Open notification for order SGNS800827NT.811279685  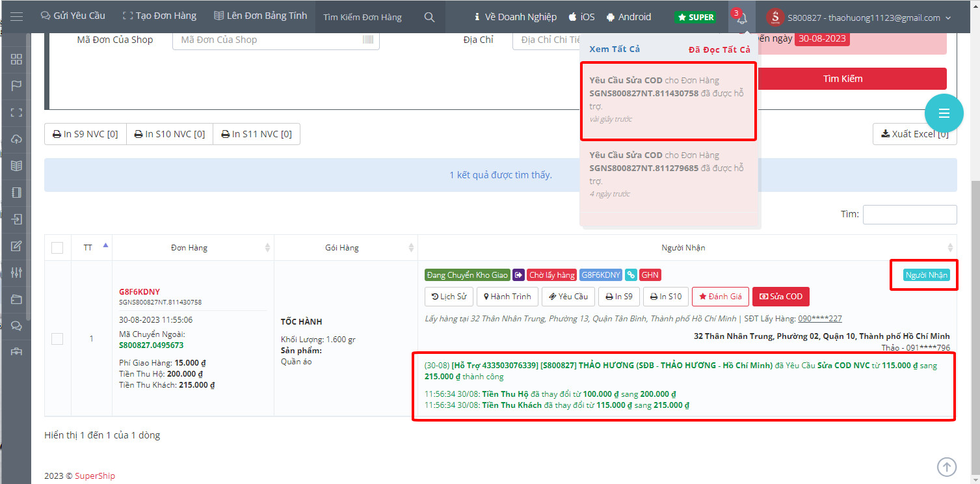(669, 175)
